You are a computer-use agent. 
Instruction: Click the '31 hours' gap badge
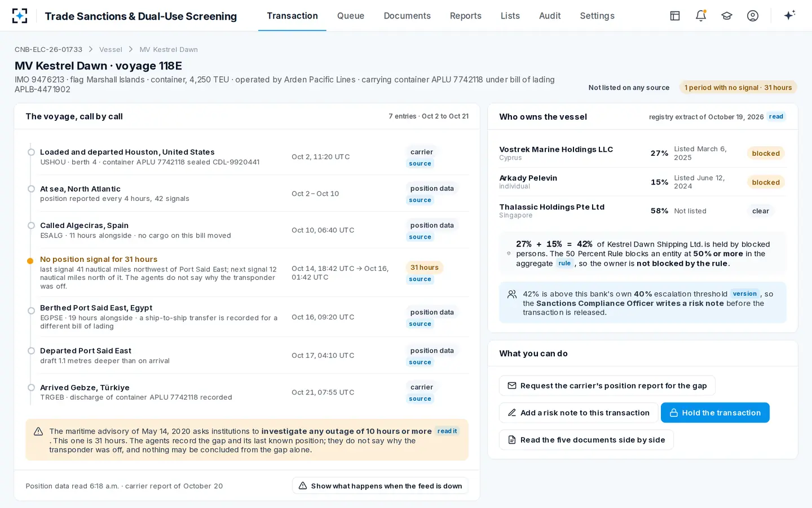[425, 268]
